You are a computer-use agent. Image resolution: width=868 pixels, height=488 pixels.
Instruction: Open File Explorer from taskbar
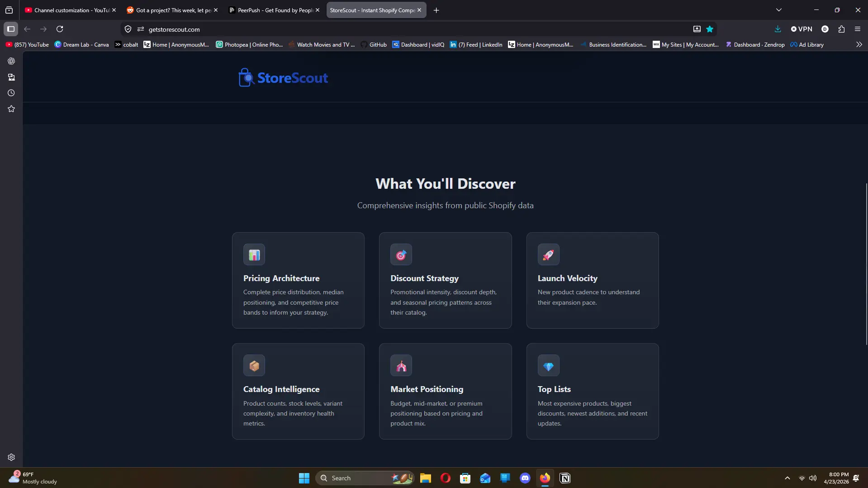click(425, 478)
